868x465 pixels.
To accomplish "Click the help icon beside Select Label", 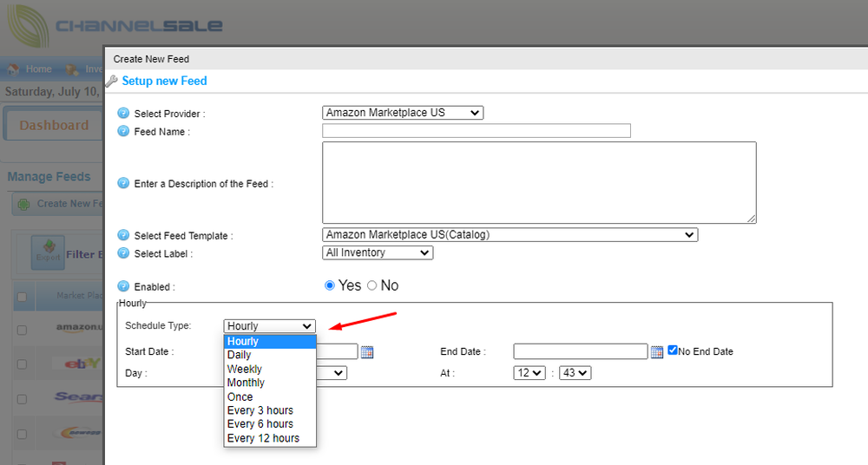I will point(123,254).
